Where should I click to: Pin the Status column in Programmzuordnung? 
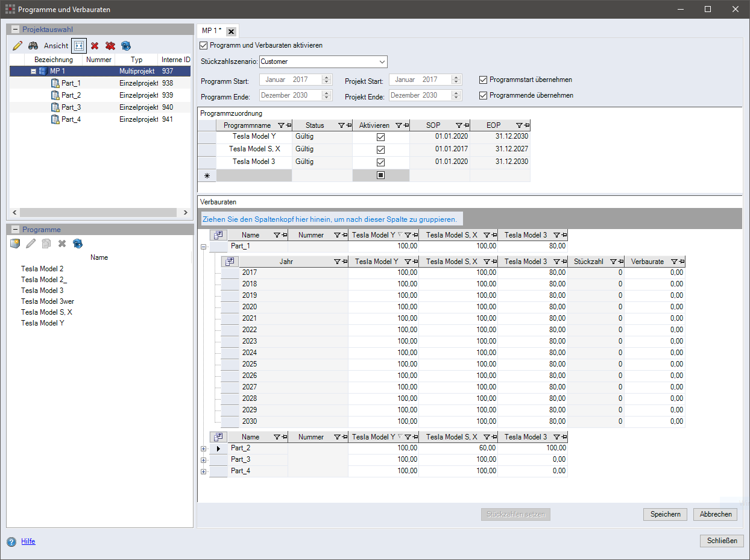pyautogui.click(x=348, y=125)
